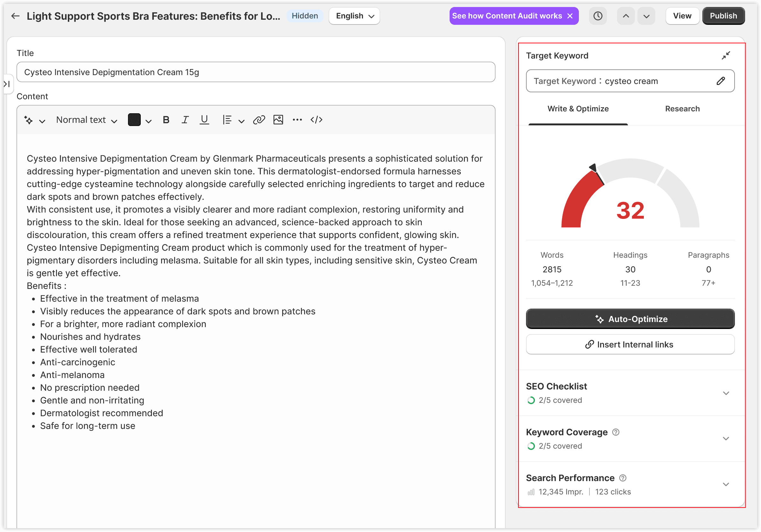
Task: Click bullet 'Anti-carcinogenic'
Action: click(78, 362)
